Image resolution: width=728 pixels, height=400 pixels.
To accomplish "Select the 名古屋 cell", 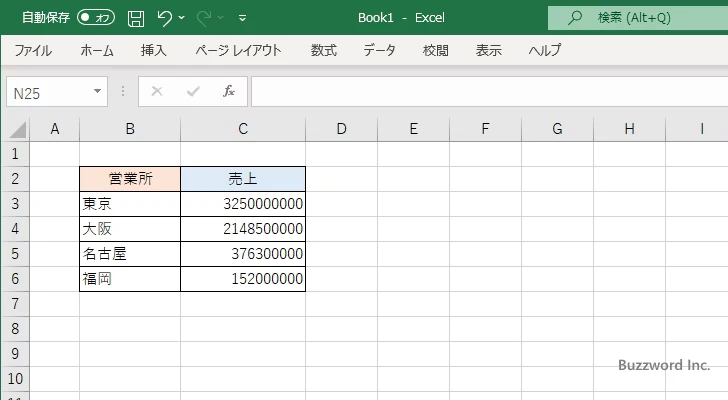I will (x=130, y=254).
